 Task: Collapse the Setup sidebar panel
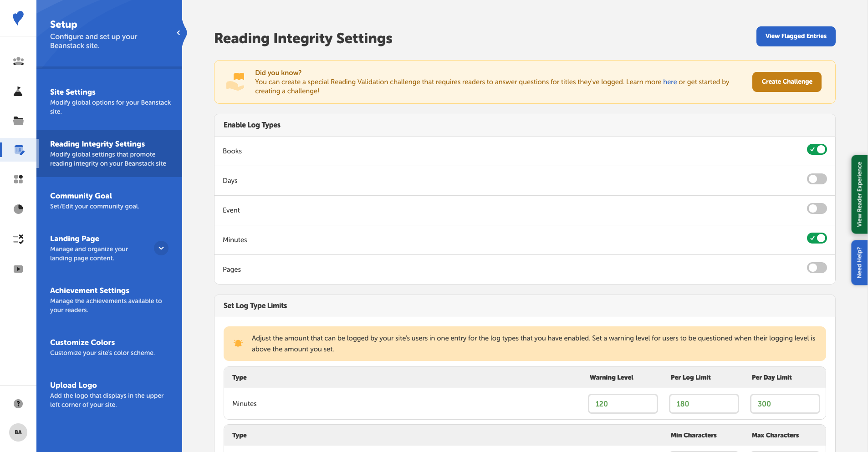(x=178, y=32)
